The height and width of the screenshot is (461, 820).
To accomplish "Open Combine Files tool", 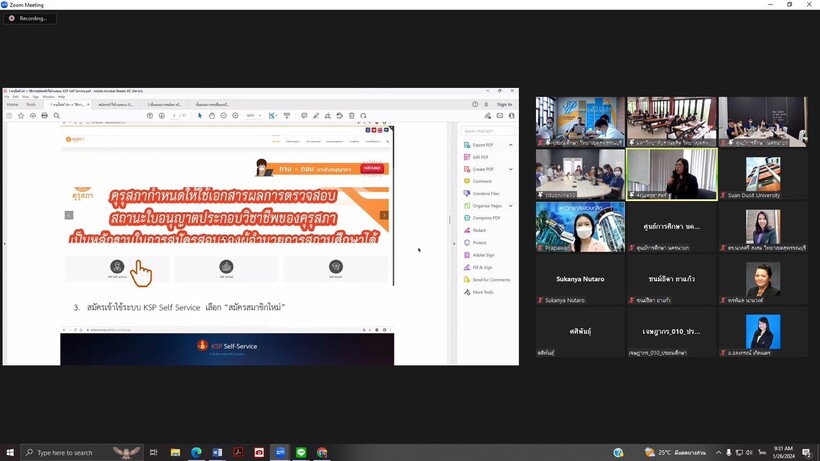I will tap(485, 193).
